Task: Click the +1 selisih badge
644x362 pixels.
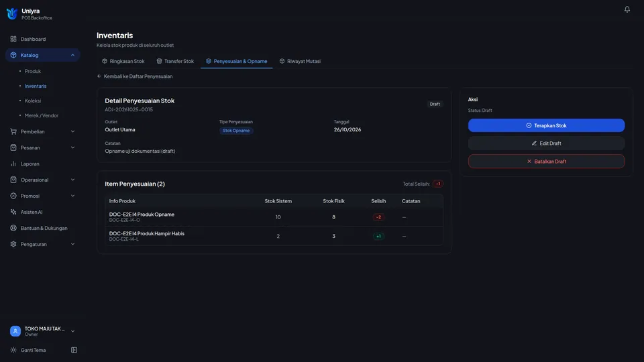Action: tap(378, 237)
